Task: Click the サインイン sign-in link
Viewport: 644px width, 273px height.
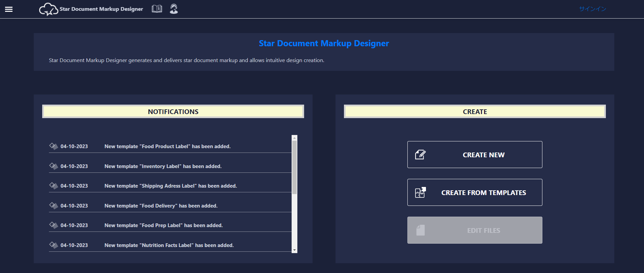Action: pos(592,9)
